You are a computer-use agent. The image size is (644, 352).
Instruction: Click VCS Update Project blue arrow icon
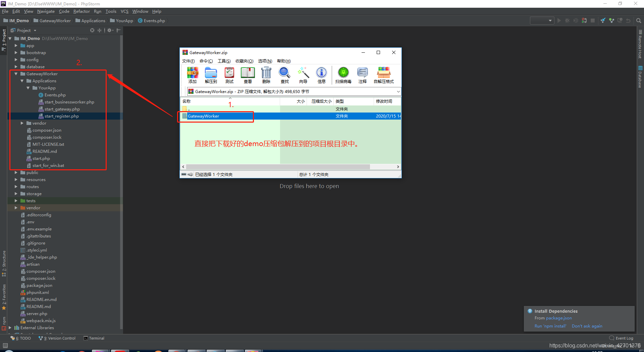coord(603,20)
